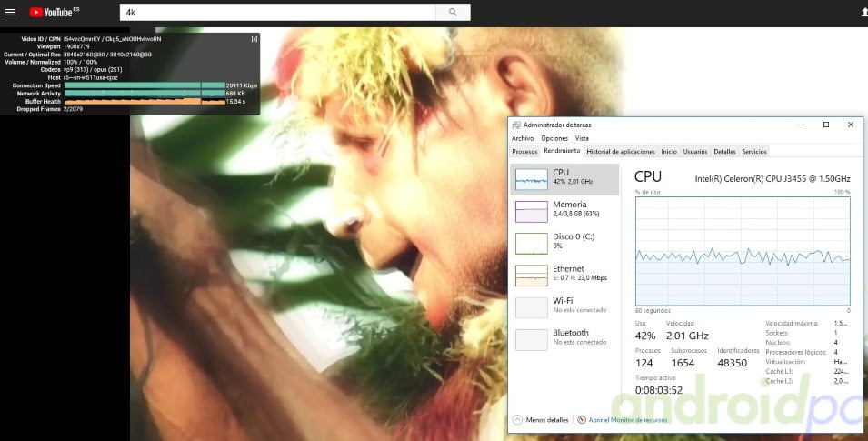868x441 pixels.
Task: Open the Opciones menu
Action: pyautogui.click(x=554, y=138)
